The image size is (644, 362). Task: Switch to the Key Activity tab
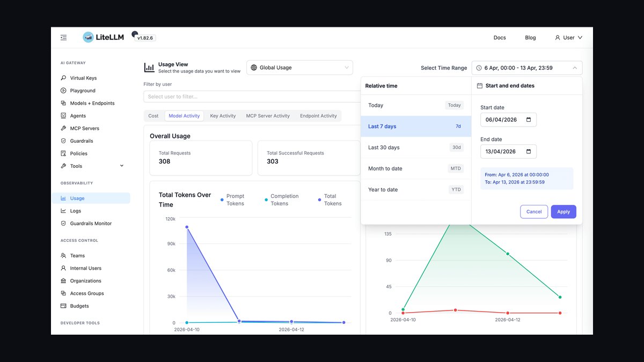[x=223, y=116]
